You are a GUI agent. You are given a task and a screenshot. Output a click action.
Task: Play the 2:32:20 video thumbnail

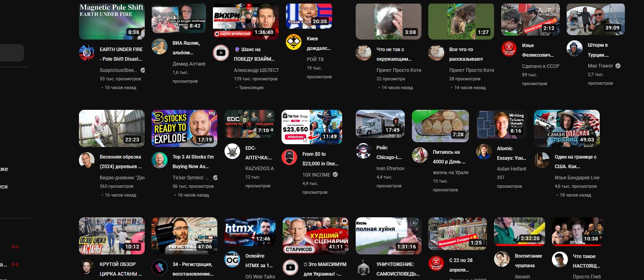519,231
